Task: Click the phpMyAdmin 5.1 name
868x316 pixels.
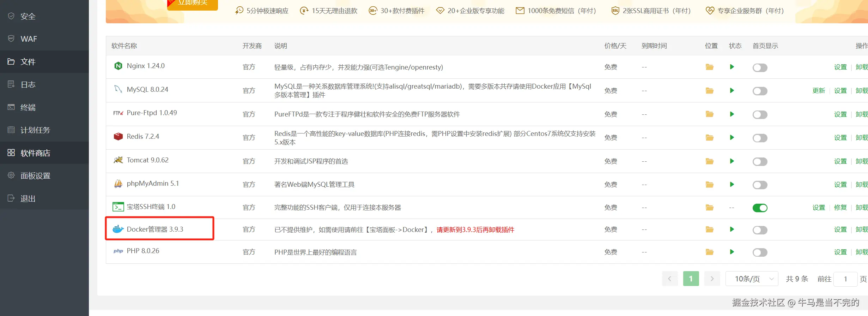Action: point(153,184)
